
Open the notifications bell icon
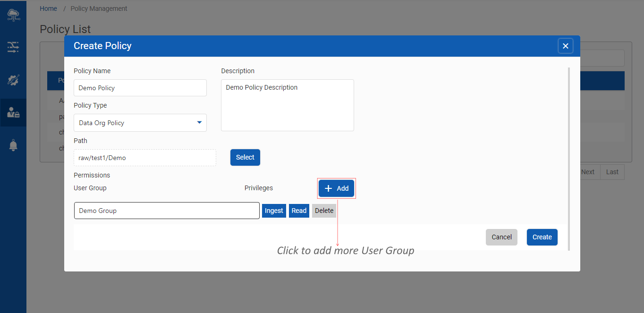[13, 145]
